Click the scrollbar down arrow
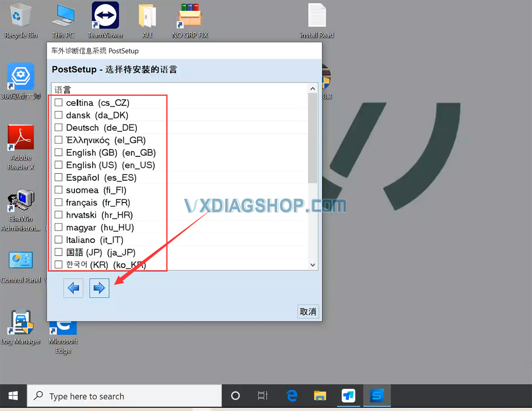Viewport: 532px width, 411px height. coord(313,264)
